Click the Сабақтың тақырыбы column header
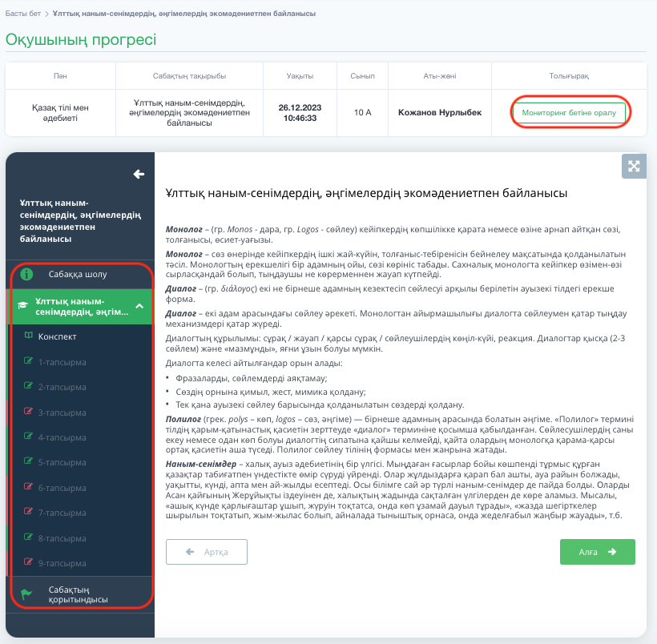This screenshot has height=644, width=657. point(189,76)
